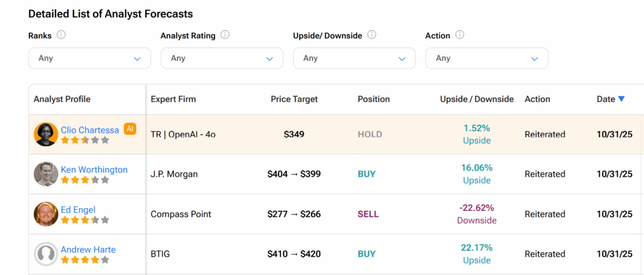This screenshot has width=644, height=275.
Task: Click the 1.52% Upside value
Action: (477, 135)
